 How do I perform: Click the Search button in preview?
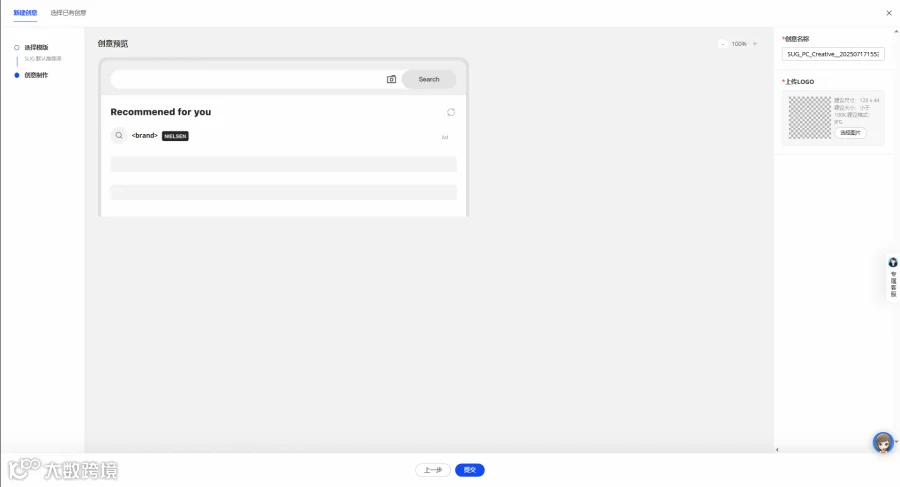point(429,79)
